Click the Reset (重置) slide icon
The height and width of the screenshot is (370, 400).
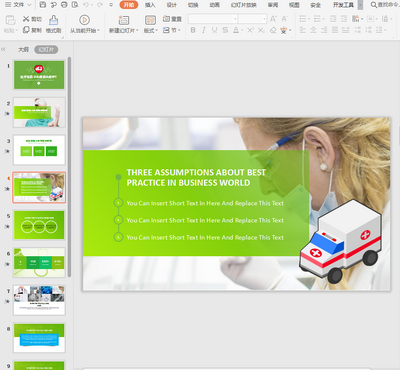coord(166,19)
